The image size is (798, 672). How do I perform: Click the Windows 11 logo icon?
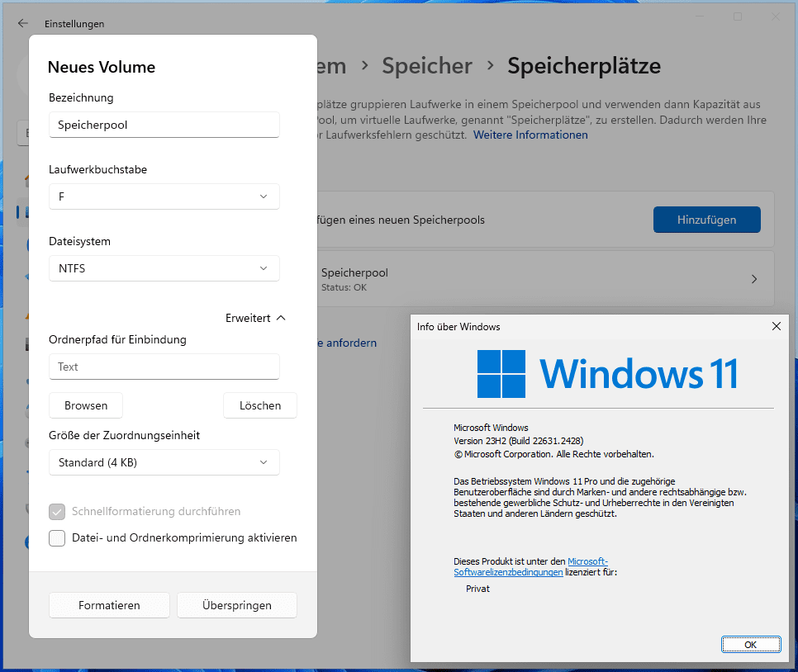501,374
